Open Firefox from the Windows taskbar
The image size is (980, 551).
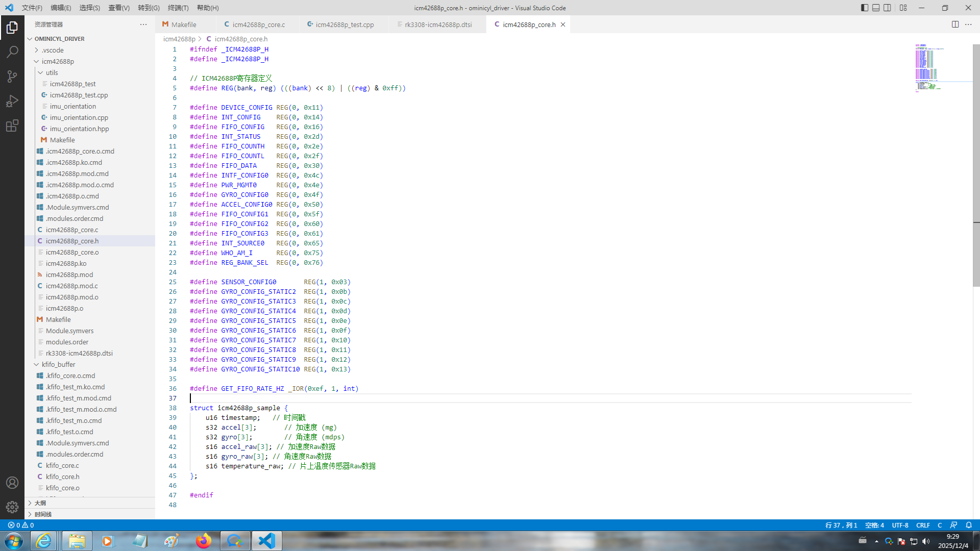point(203,541)
